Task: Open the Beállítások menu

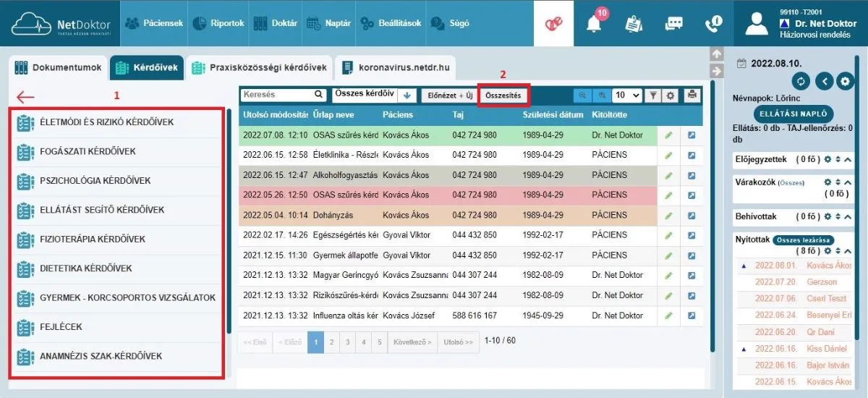Action: pyautogui.click(x=391, y=23)
